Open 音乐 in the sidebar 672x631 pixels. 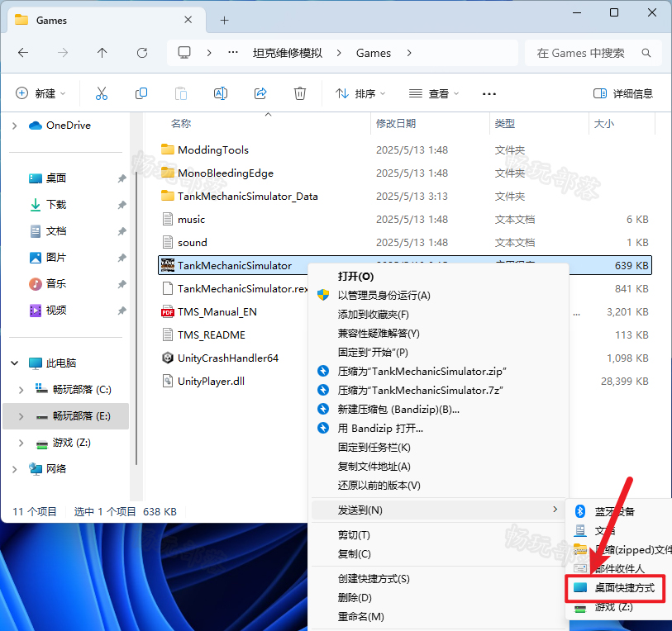click(x=56, y=284)
